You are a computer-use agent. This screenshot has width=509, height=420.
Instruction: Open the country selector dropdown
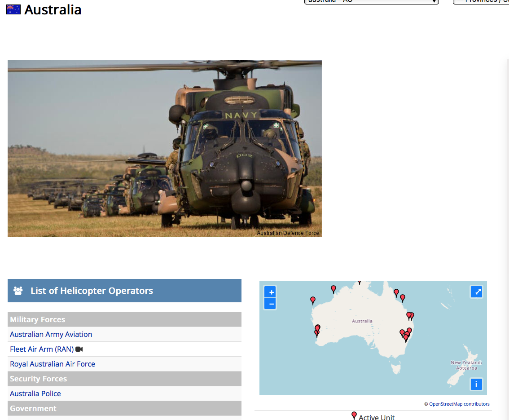click(x=371, y=1)
